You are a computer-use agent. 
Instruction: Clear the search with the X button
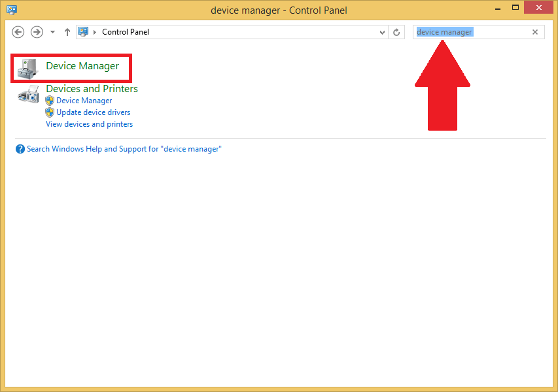click(x=534, y=31)
